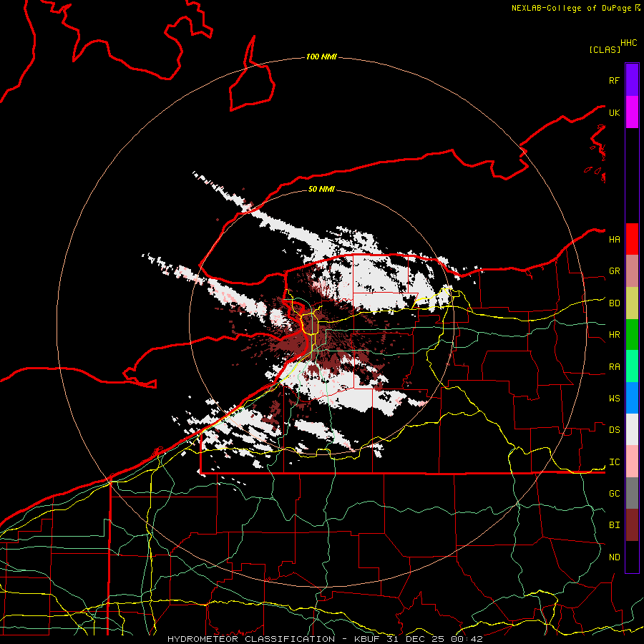Click the DS white legend swatch
This screenshot has height=644, width=644.
[632, 429]
